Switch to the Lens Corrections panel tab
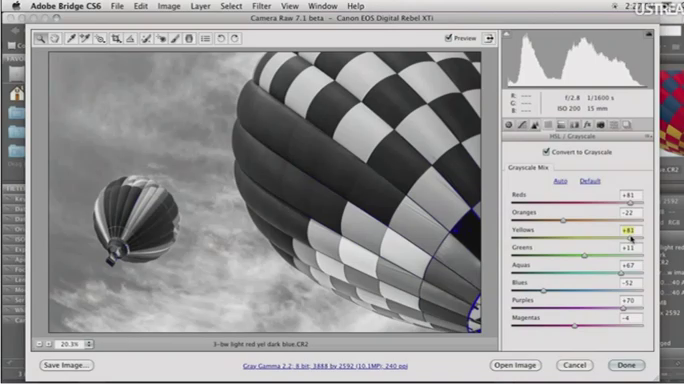The image size is (684, 384). click(x=574, y=125)
